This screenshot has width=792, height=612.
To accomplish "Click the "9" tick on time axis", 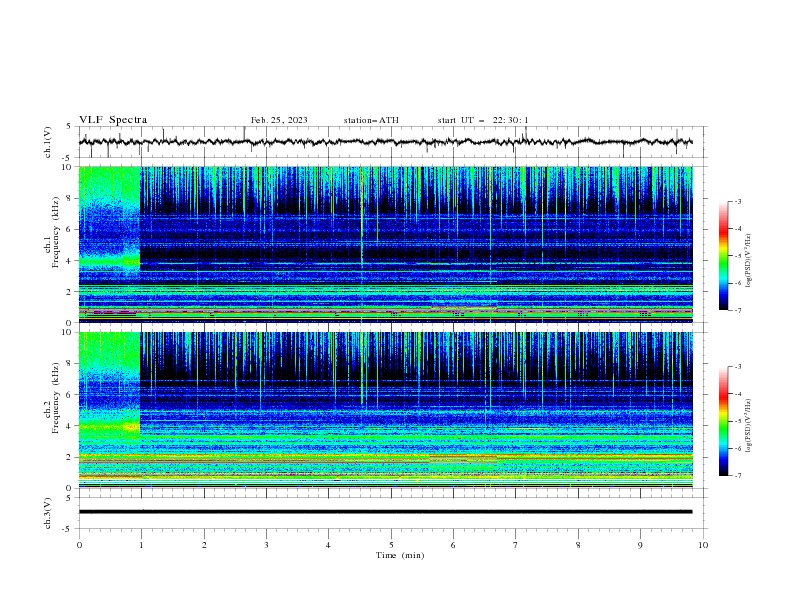I will [640, 545].
